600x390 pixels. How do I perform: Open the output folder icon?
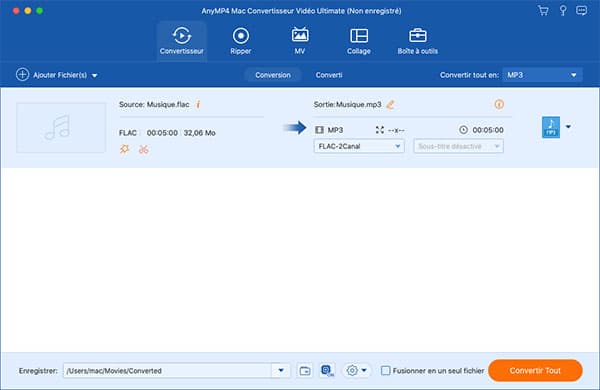pyautogui.click(x=305, y=370)
